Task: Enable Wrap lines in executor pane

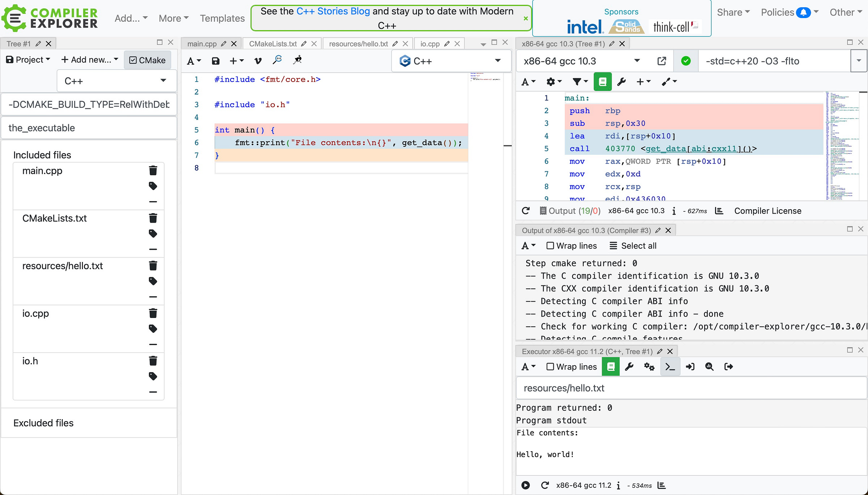Action: coord(571,367)
